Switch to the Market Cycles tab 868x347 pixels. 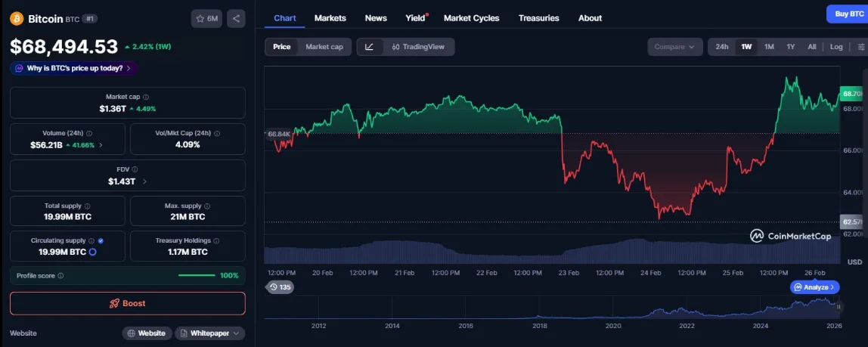coord(471,18)
